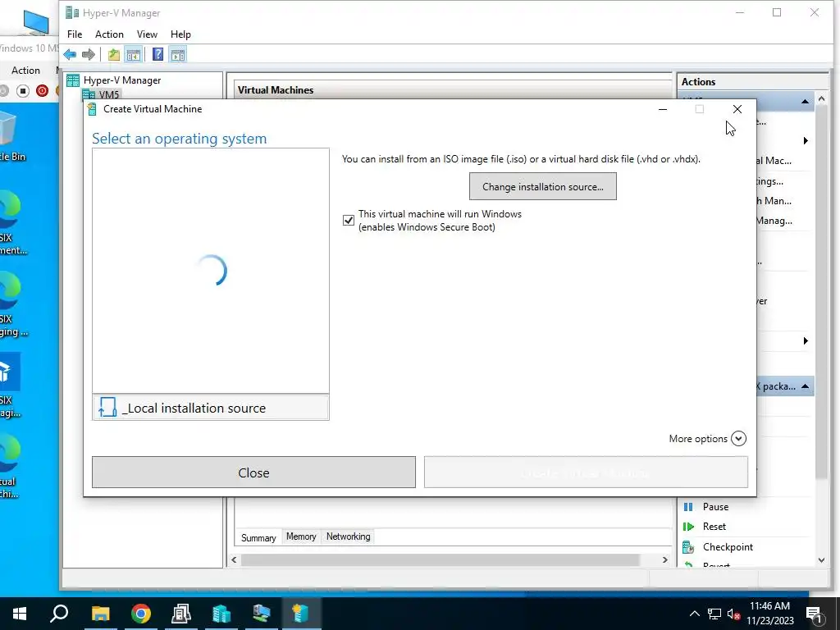The width and height of the screenshot is (840, 630).
Task: Switch to the Networking tab
Action: 348,536
